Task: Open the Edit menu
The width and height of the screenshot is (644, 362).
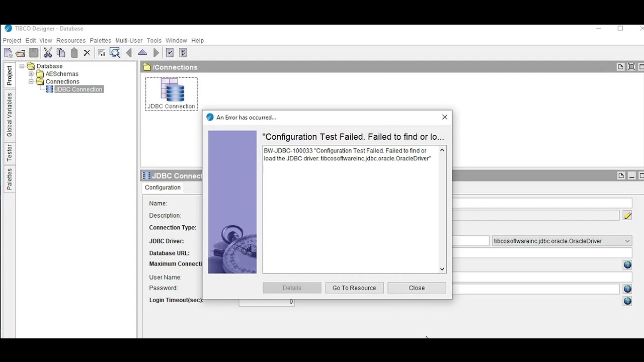Action: coord(31,40)
